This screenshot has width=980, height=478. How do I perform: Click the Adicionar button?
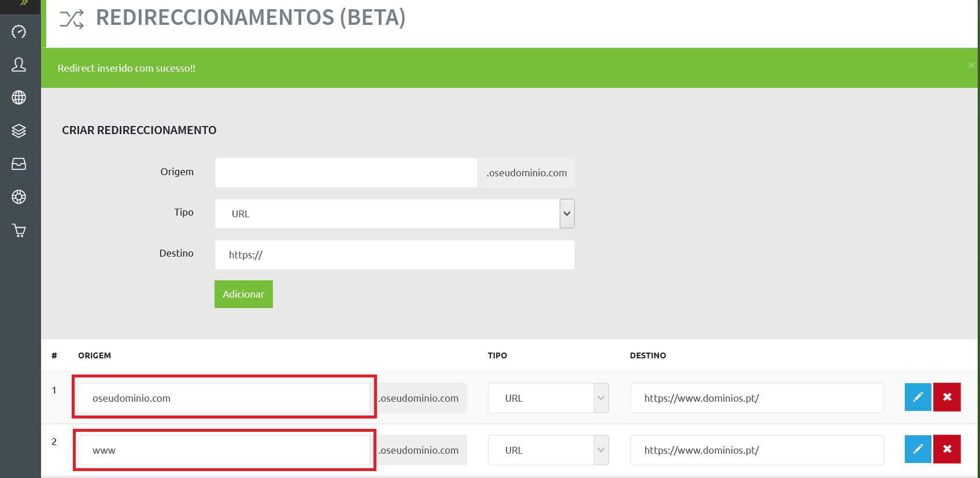point(243,294)
